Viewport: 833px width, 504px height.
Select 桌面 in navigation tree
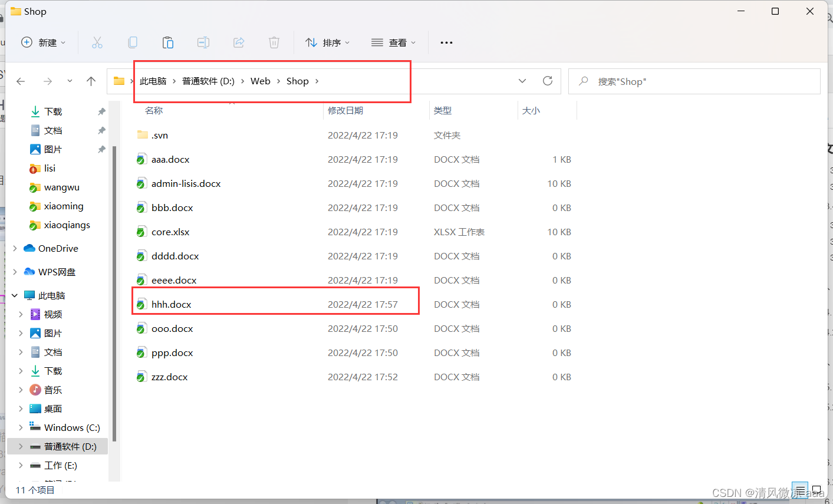point(46,409)
